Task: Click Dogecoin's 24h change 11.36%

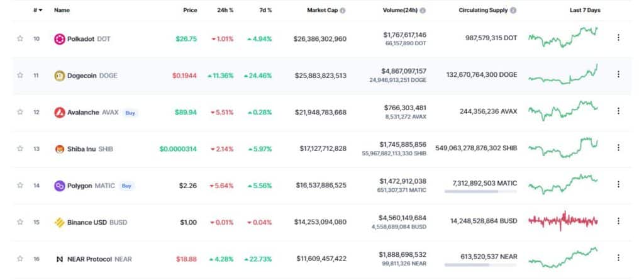Action: 221,76
